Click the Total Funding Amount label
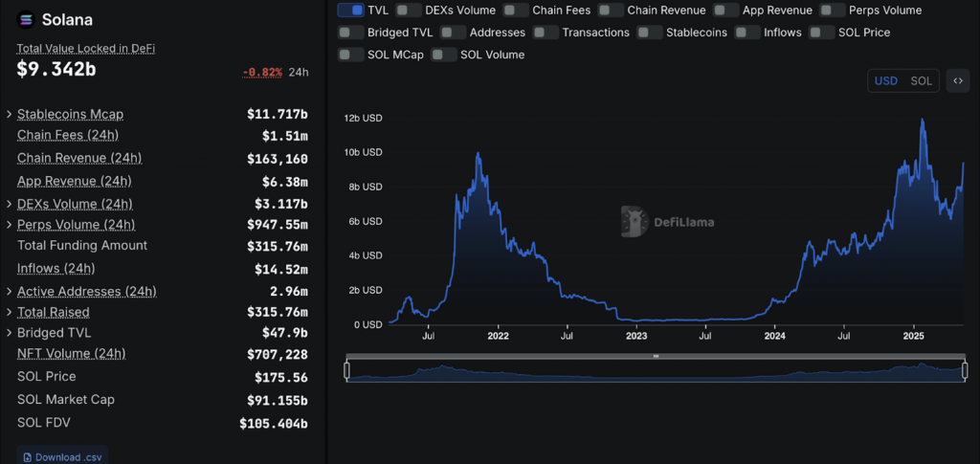Image resolution: width=980 pixels, height=464 pixels. click(82, 246)
